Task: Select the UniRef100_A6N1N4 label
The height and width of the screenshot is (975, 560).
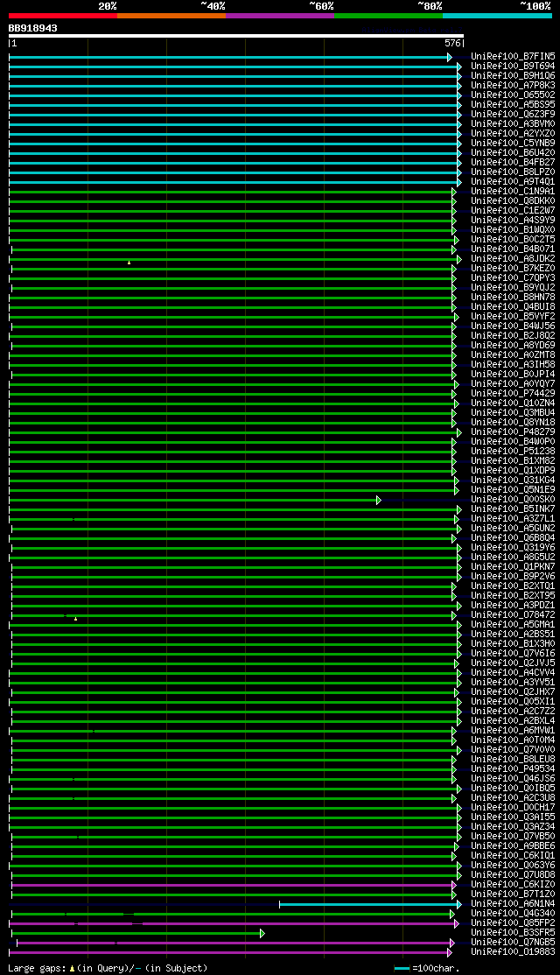Action: (513, 903)
